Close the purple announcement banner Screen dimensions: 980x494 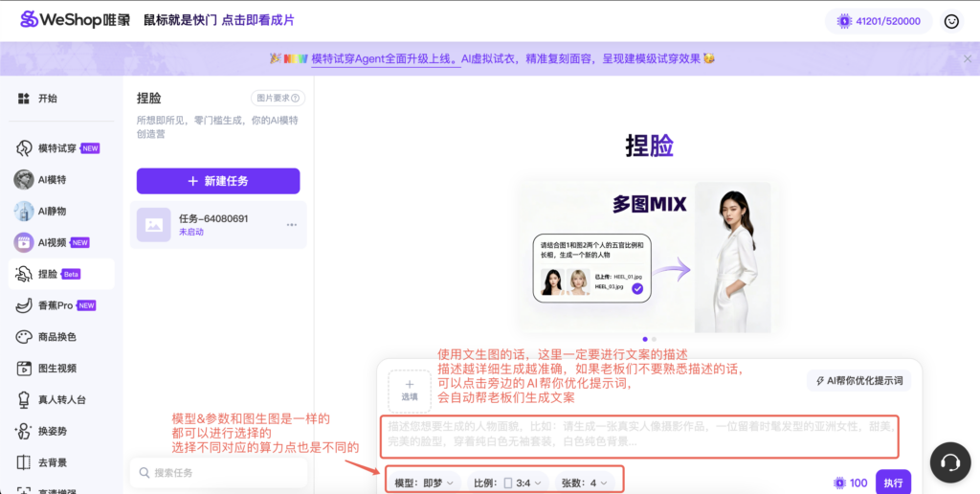(x=968, y=58)
